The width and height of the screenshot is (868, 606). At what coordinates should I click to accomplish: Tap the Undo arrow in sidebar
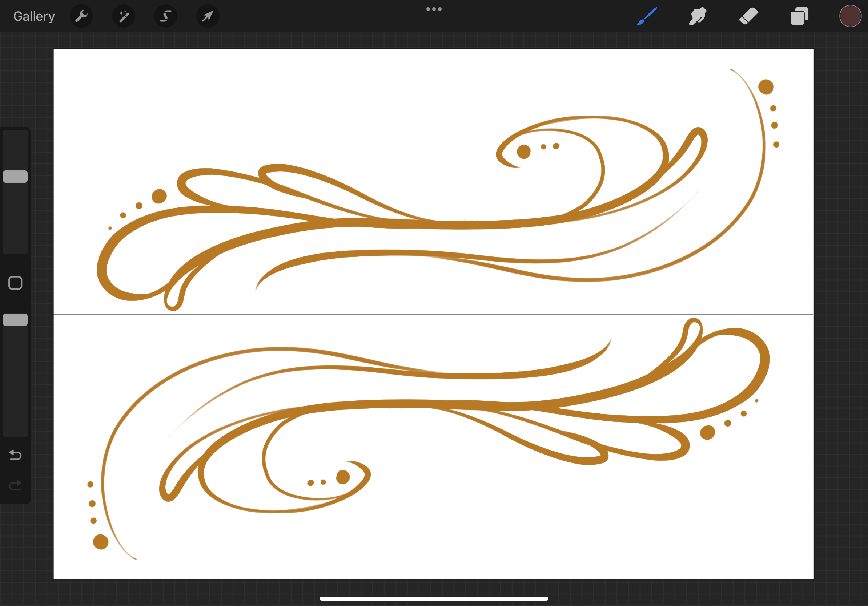pyautogui.click(x=15, y=455)
